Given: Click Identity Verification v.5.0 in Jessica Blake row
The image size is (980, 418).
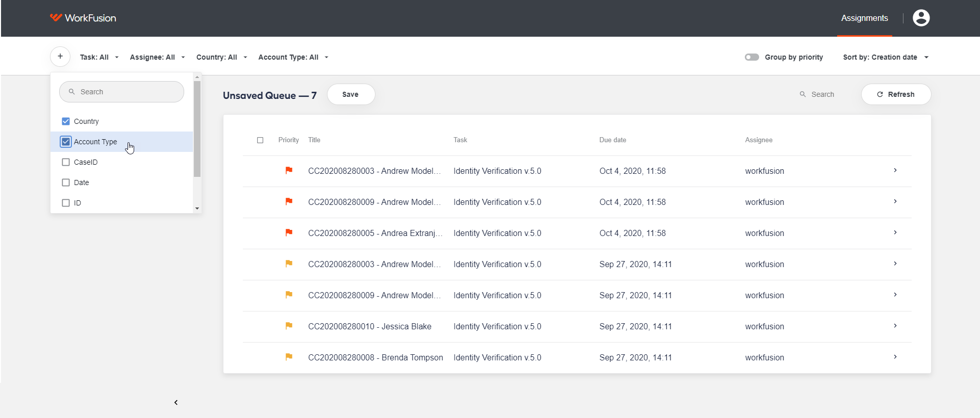Looking at the screenshot, I should pos(497,326).
